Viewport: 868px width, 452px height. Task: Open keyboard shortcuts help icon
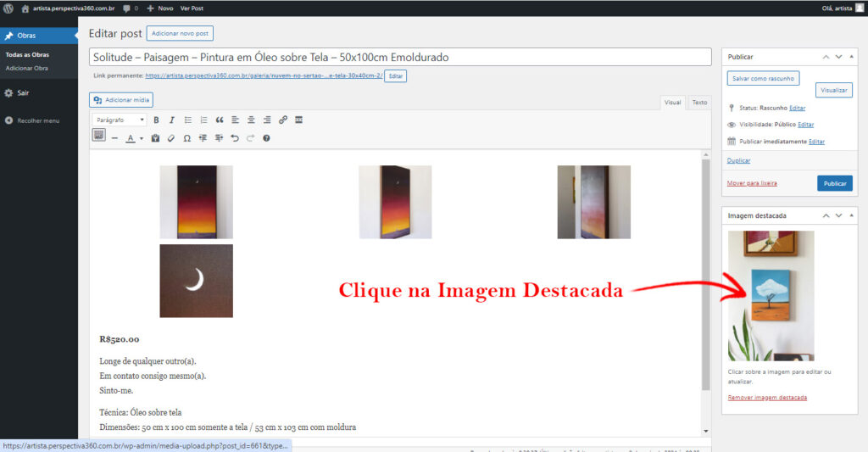[266, 138]
